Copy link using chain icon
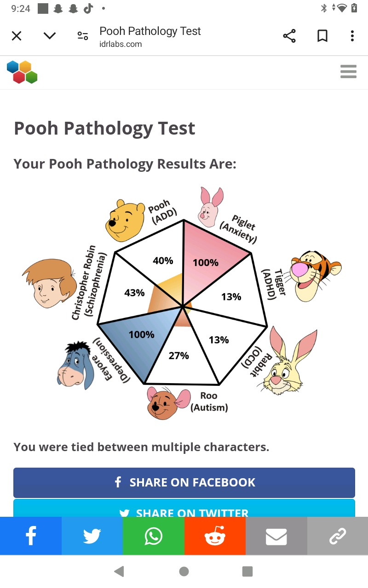368x588 pixels. [x=338, y=536]
